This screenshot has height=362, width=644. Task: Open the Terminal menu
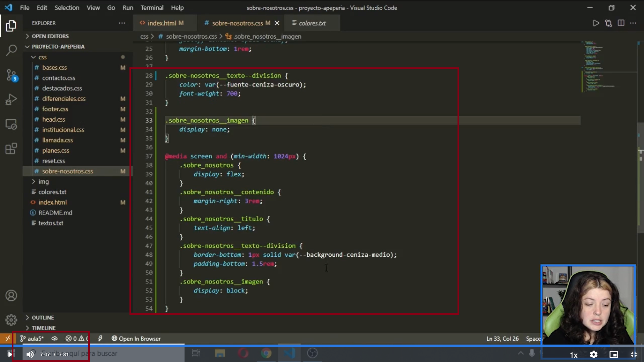152,7
